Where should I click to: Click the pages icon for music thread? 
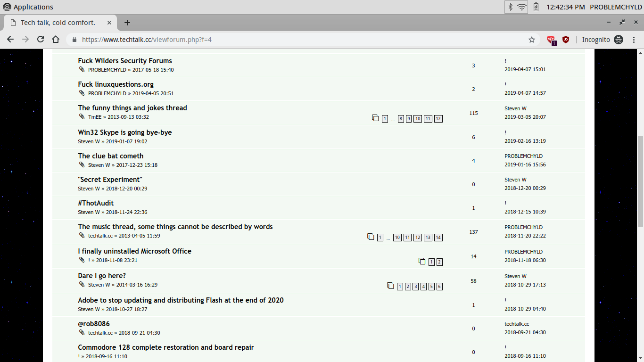tap(371, 237)
